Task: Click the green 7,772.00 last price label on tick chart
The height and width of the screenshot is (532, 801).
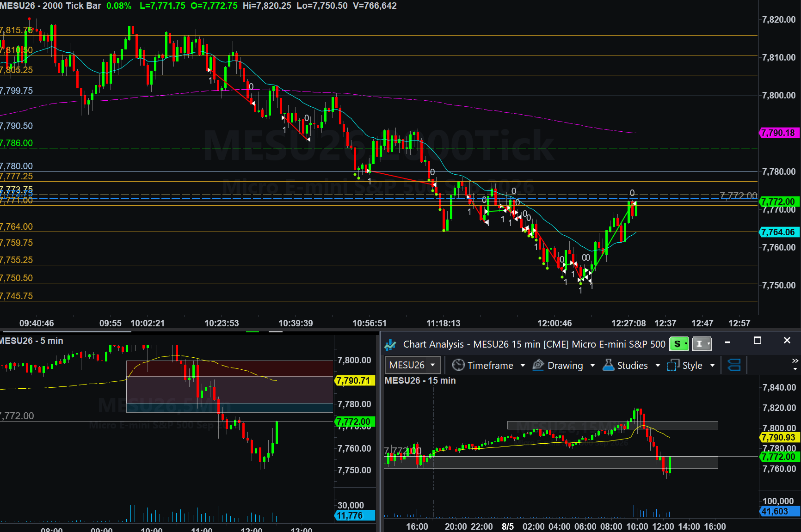Action: tap(780, 202)
